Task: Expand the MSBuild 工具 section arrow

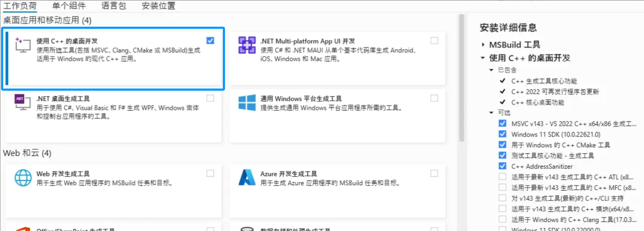Action: coord(482,45)
